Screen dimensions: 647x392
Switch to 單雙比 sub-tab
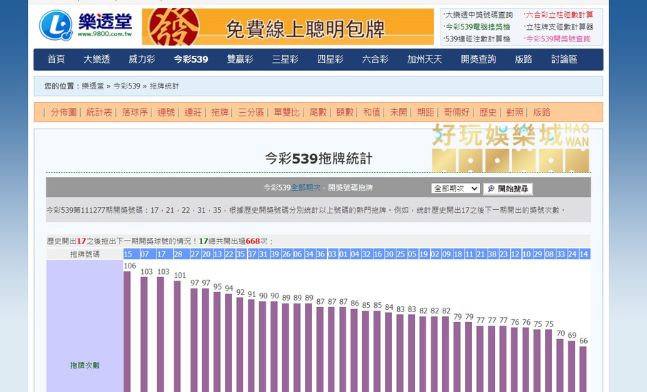point(286,112)
